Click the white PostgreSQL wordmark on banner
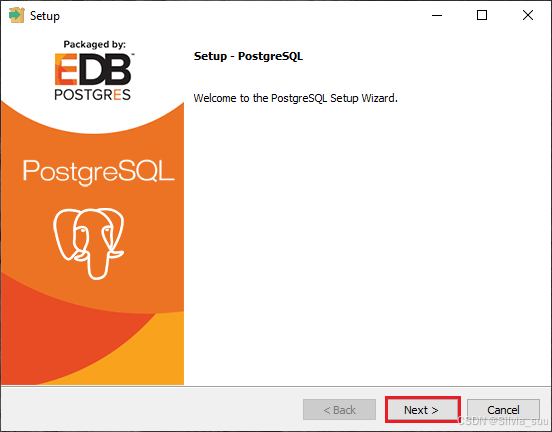This screenshot has width=552, height=432. (99, 171)
